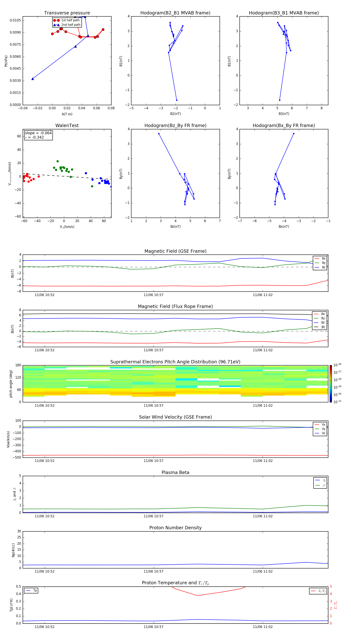Click the "Transverse pressure" plot title
Screen dimensions: 351x644
[67, 13]
